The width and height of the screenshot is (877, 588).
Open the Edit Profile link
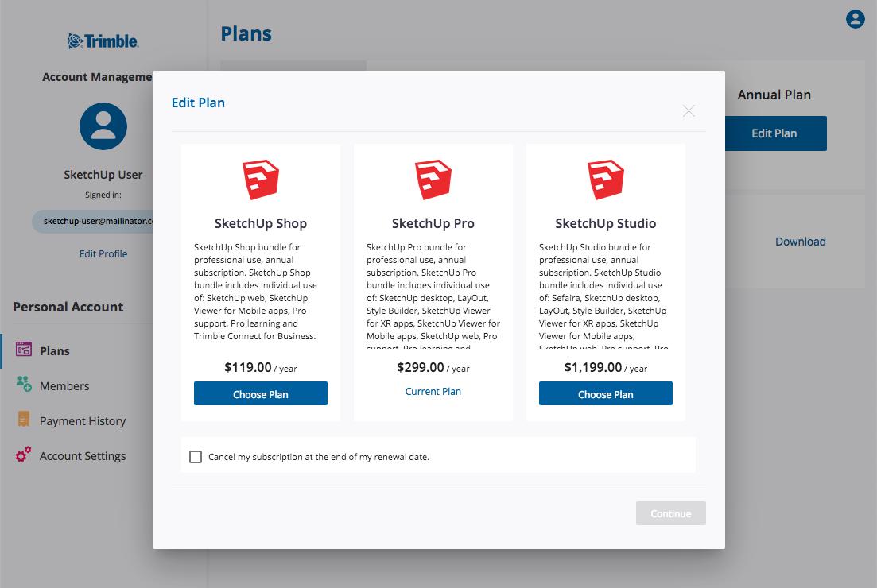click(103, 253)
